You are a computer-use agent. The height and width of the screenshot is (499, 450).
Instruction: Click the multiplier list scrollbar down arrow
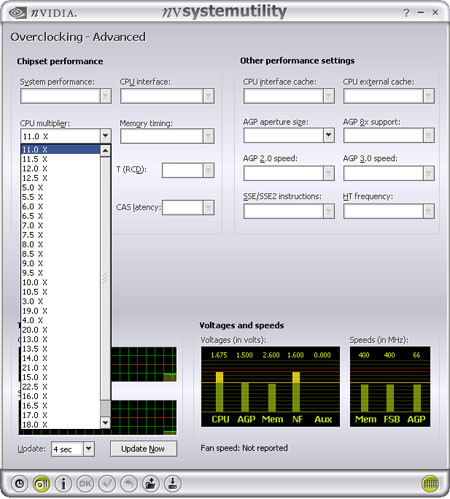[105, 423]
